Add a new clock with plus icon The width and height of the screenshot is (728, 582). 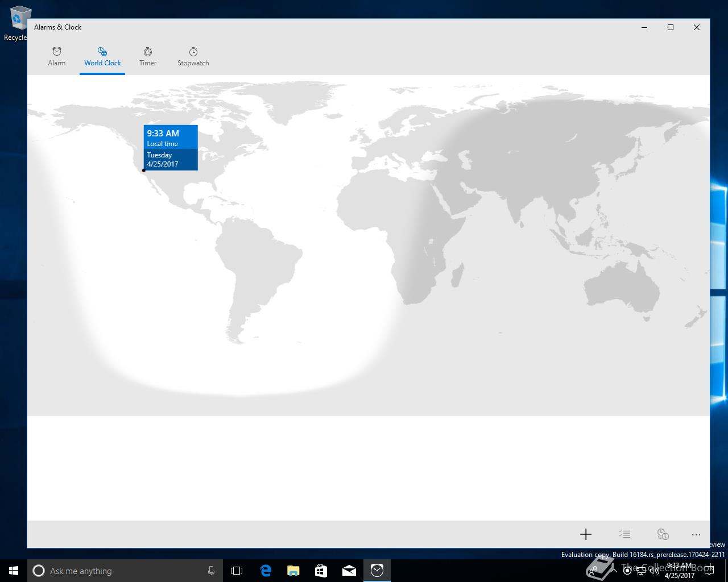(x=586, y=534)
